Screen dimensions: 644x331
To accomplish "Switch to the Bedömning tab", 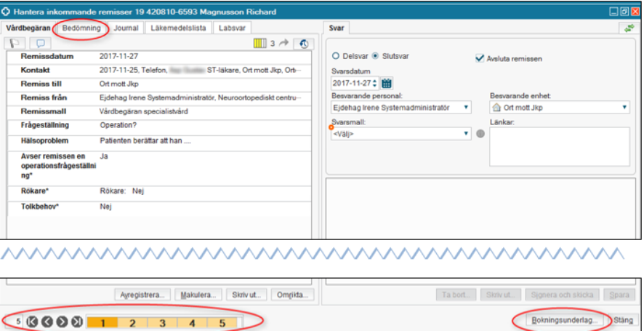I will (x=82, y=28).
